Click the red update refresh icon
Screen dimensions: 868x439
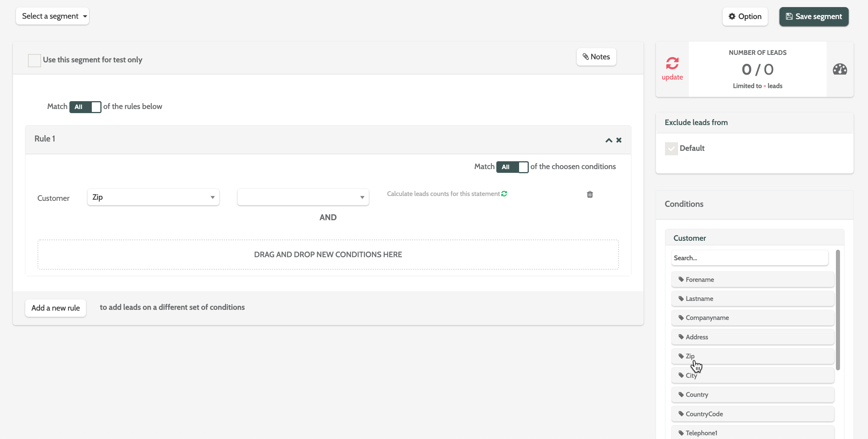(x=672, y=63)
